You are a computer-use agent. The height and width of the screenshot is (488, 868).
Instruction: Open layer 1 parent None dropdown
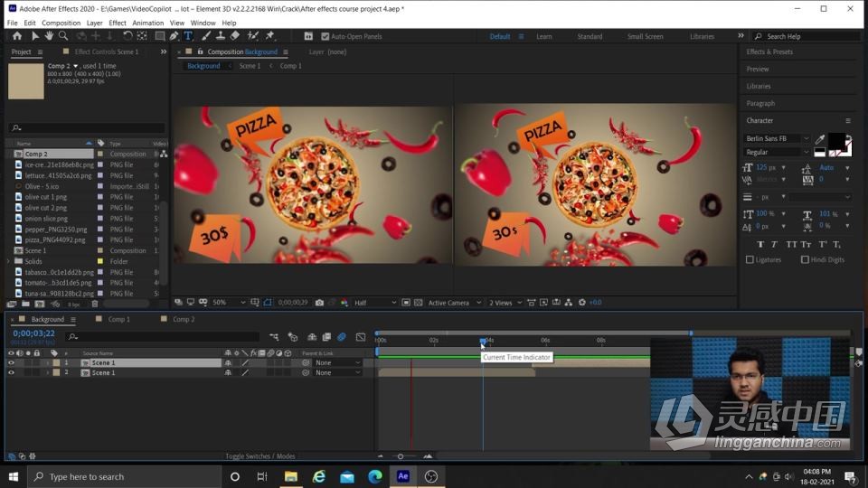[337, 363]
